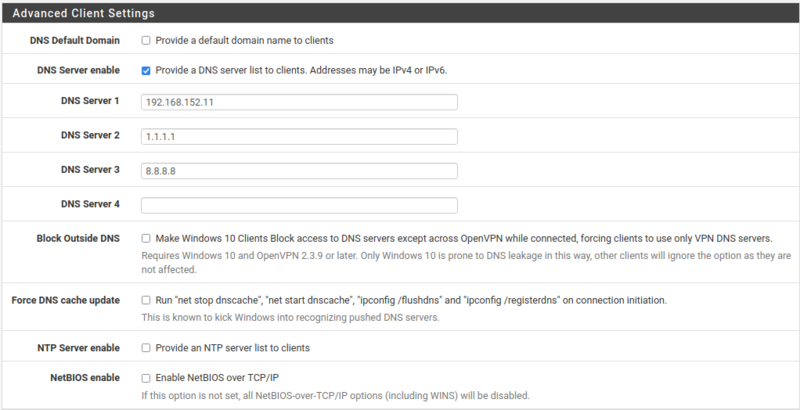Click the bold "Force DNS cache update" row label

point(65,300)
